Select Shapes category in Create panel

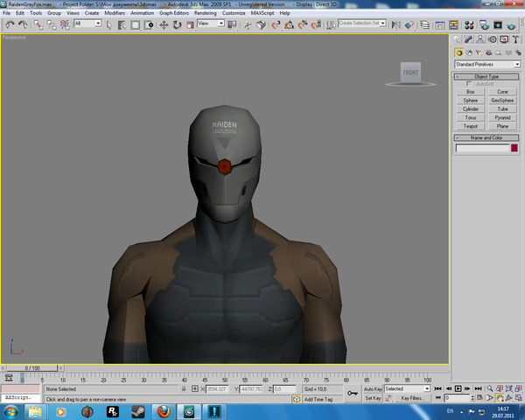(469, 52)
